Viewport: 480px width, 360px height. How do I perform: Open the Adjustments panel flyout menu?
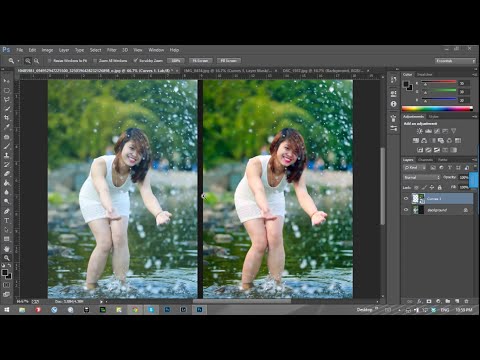[x=474, y=116]
